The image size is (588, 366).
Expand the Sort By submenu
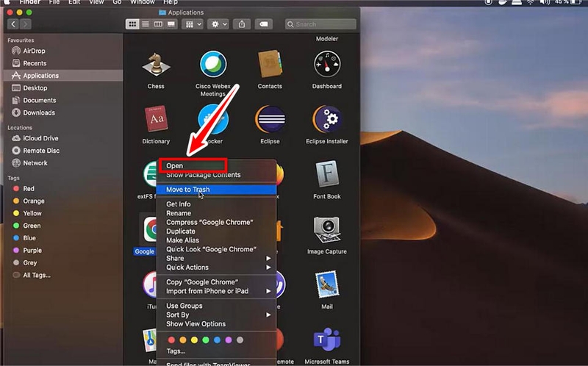pos(216,315)
